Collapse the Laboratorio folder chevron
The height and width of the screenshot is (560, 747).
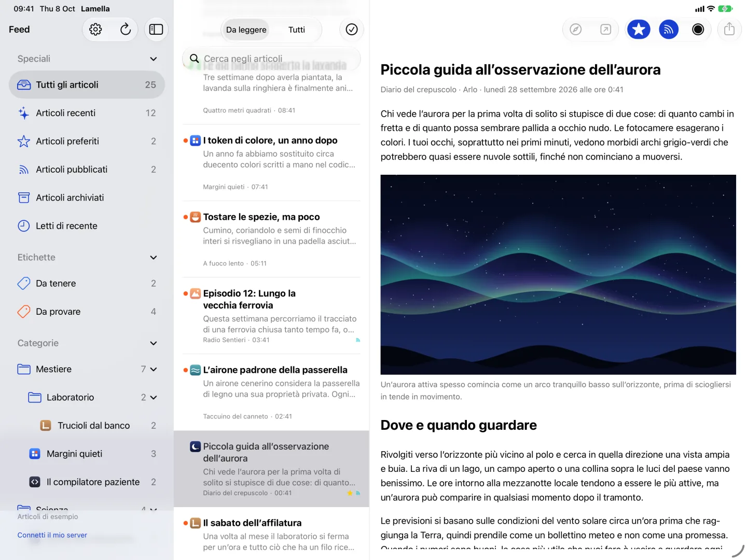154,397
